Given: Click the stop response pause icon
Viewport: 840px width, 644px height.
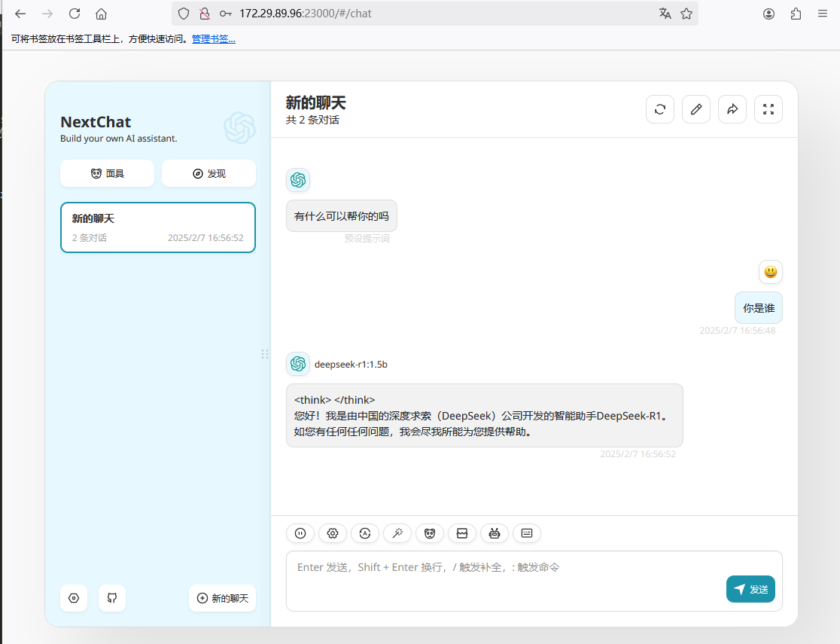Looking at the screenshot, I should pos(300,533).
